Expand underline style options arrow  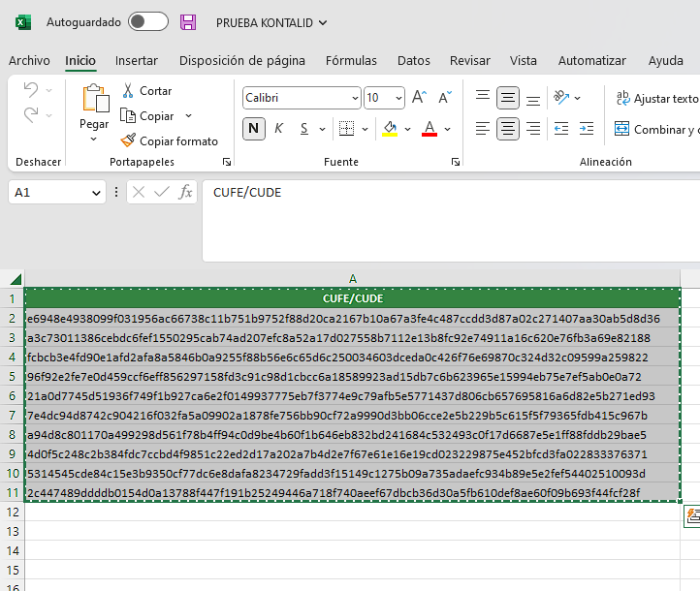tap(322, 130)
